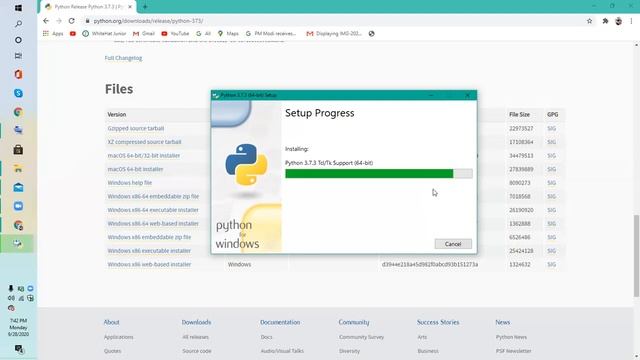Open About in the footer
Image resolution: width=640 pixels, height=360 pixels.
point(111,322)
